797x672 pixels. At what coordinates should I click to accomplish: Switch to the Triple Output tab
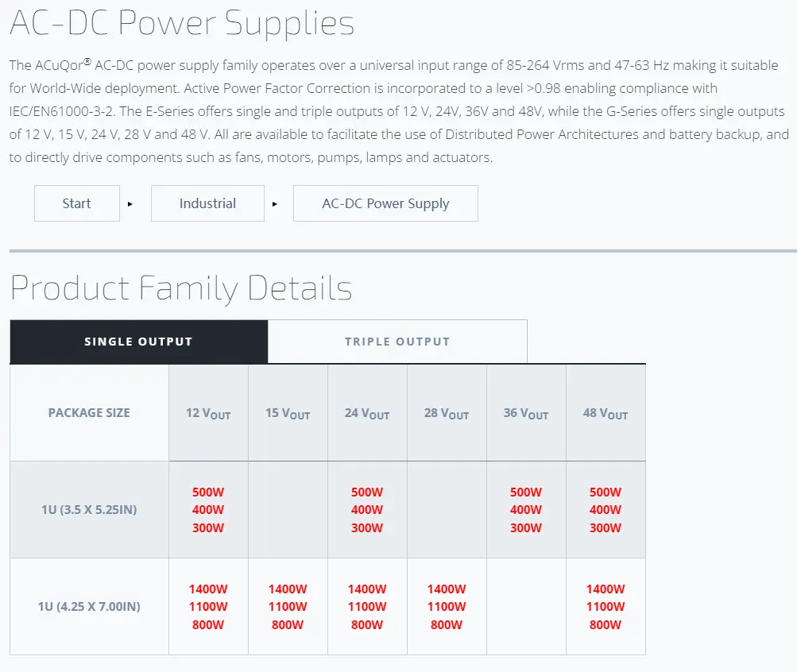pyautogui.click(x=397, y=342)
